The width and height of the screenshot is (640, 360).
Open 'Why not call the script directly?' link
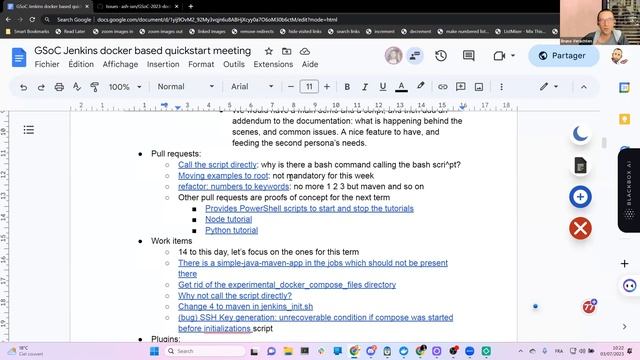(235, 296)
